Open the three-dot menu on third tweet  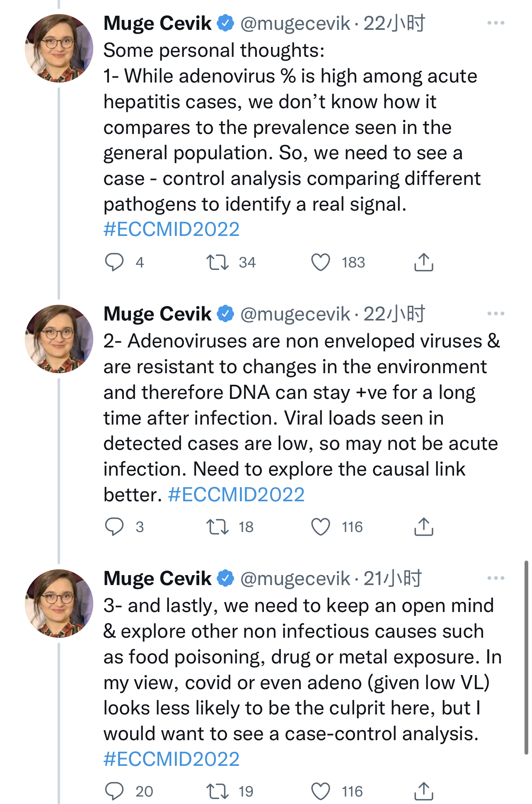(496, 578)
